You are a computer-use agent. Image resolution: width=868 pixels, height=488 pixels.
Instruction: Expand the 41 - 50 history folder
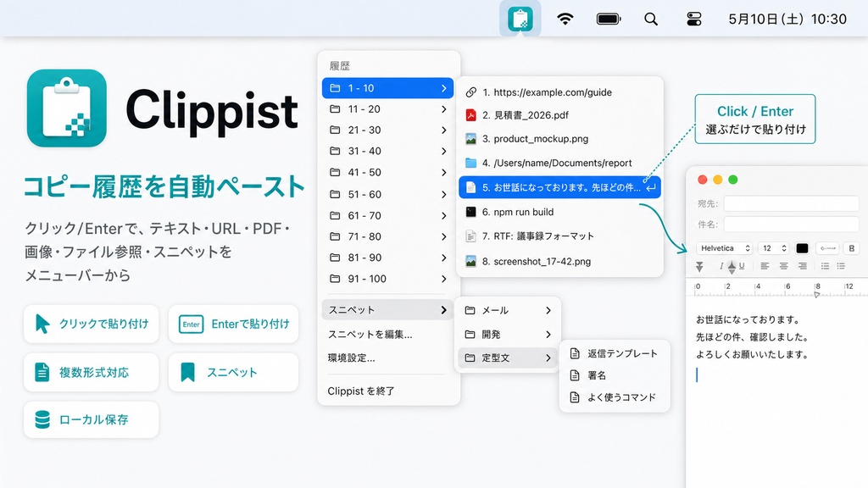(387, 172)
